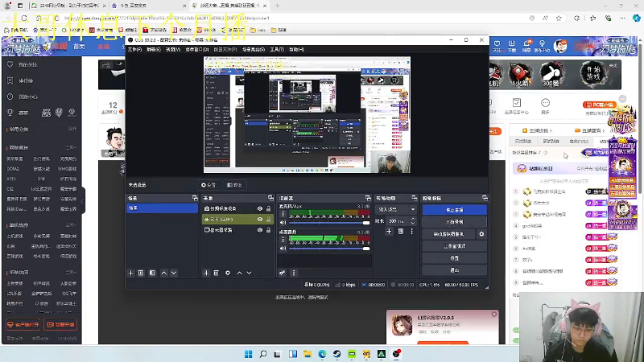Move scene up in Scenes panel
This screenshot has height=362, width=644.
(164, 273)
